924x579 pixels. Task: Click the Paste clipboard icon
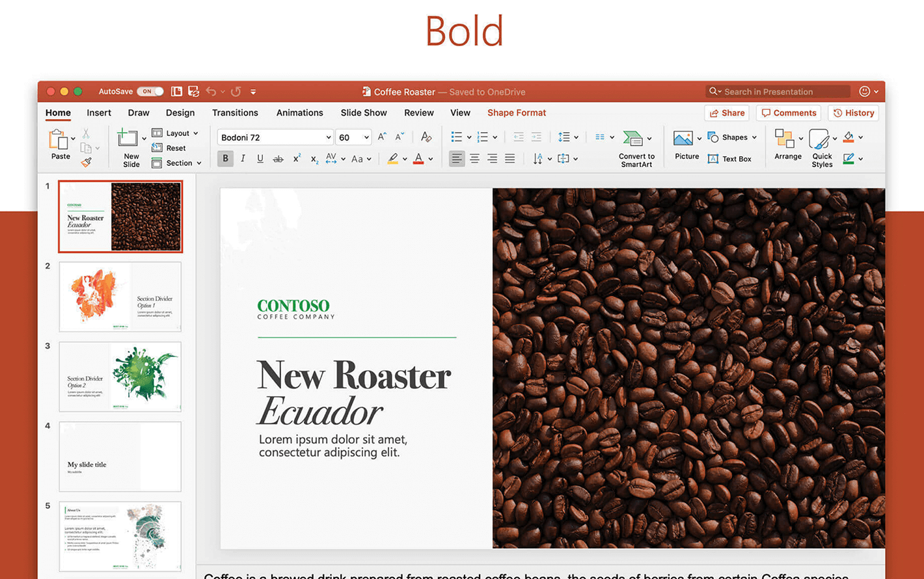[59, 139]
